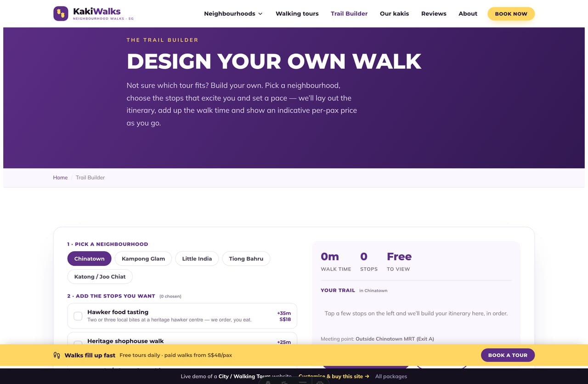Select Tiong Bahru neighbourhood option

point(246,259)
